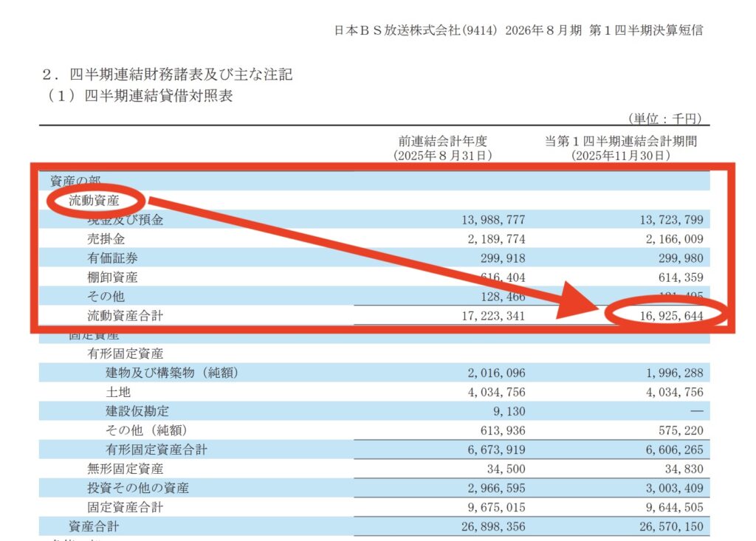Click the 棚卸資産 row label

(112, 278)
